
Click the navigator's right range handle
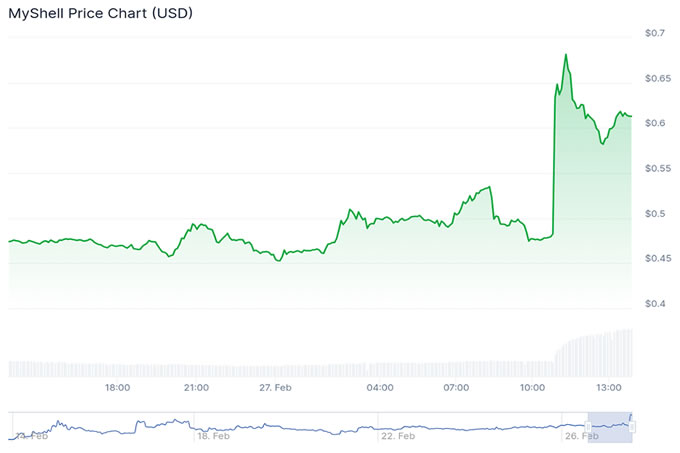633,425
